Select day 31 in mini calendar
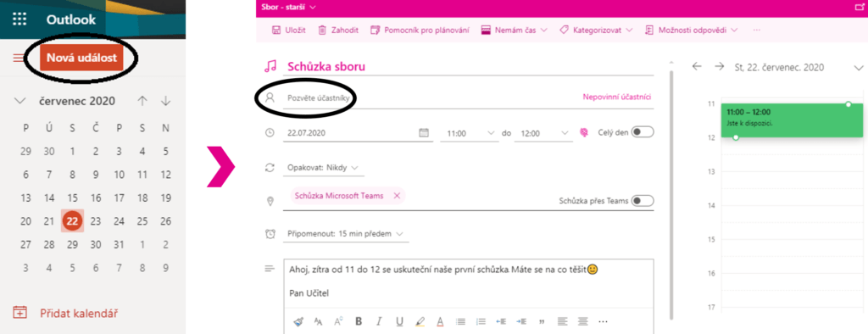 click(x=119, y=244)
